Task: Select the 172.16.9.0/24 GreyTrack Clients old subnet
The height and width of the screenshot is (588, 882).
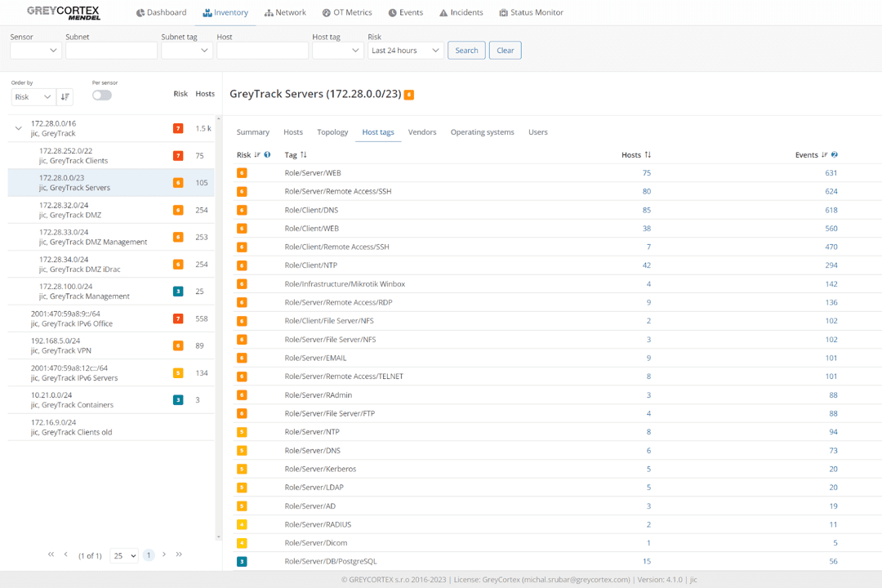Action: tap(111, 427)
